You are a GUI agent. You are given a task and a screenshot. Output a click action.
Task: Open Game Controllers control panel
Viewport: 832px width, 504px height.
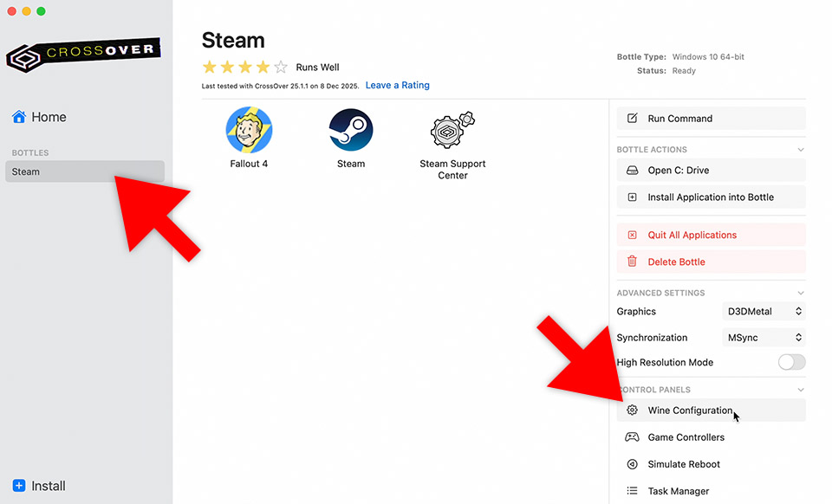pyautogui.click(x=686, y=437)
